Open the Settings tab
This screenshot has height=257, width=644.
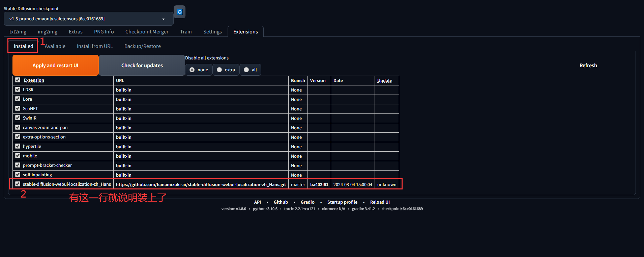[212, 32]
